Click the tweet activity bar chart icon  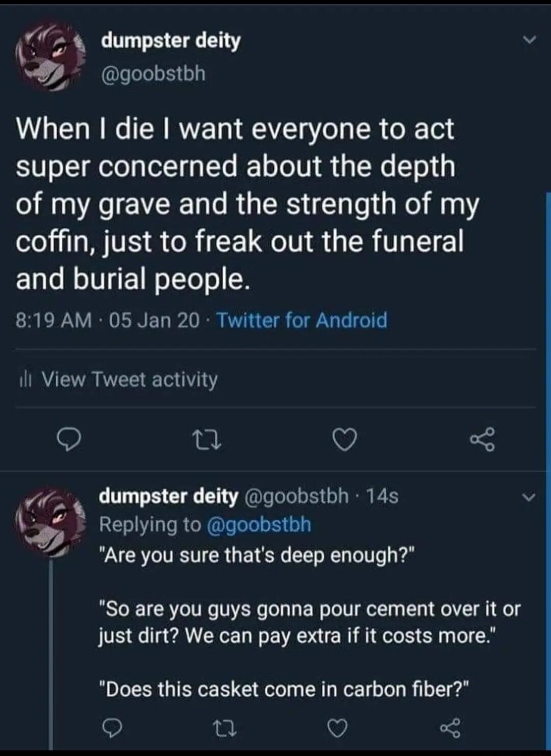point(26,380)
